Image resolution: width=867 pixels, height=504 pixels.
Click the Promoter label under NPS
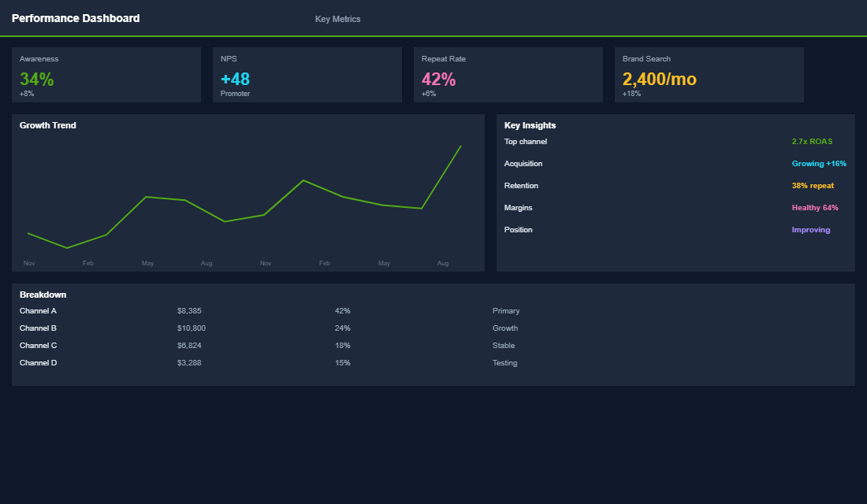[233, 93]
